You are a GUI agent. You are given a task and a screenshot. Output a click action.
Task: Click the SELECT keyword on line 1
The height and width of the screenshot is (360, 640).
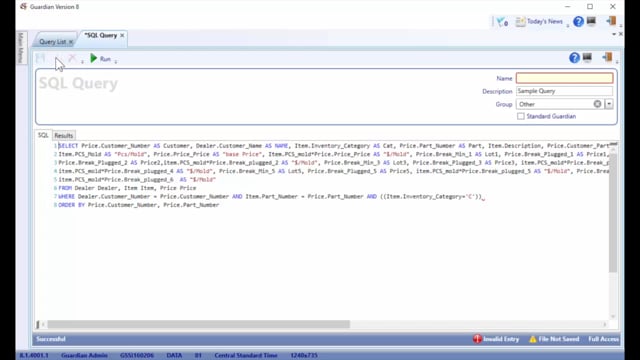68,146
